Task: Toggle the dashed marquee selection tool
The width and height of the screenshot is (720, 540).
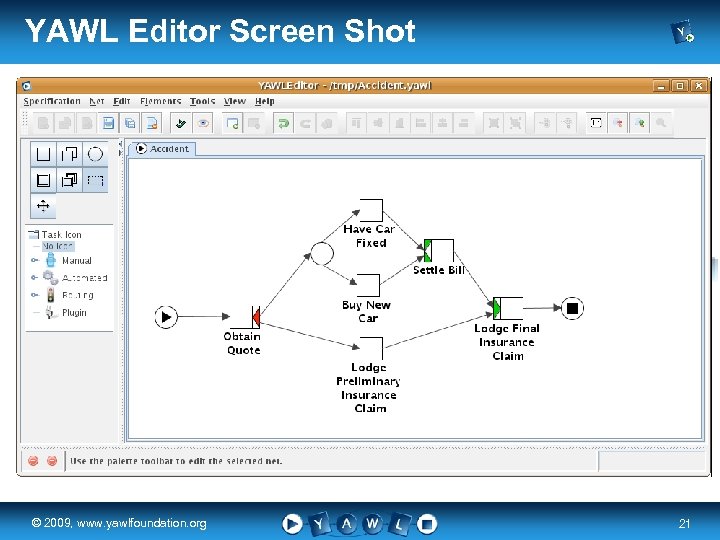Action: point(95,180)
